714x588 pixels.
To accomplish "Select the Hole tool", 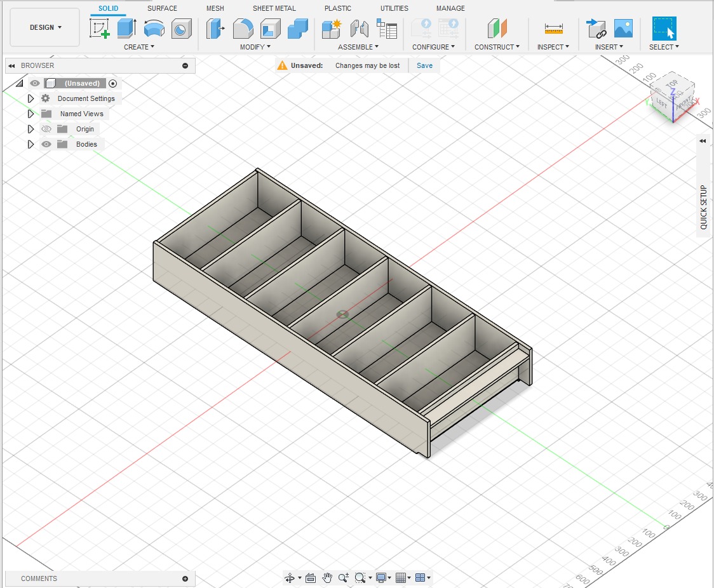I will 181,28.
